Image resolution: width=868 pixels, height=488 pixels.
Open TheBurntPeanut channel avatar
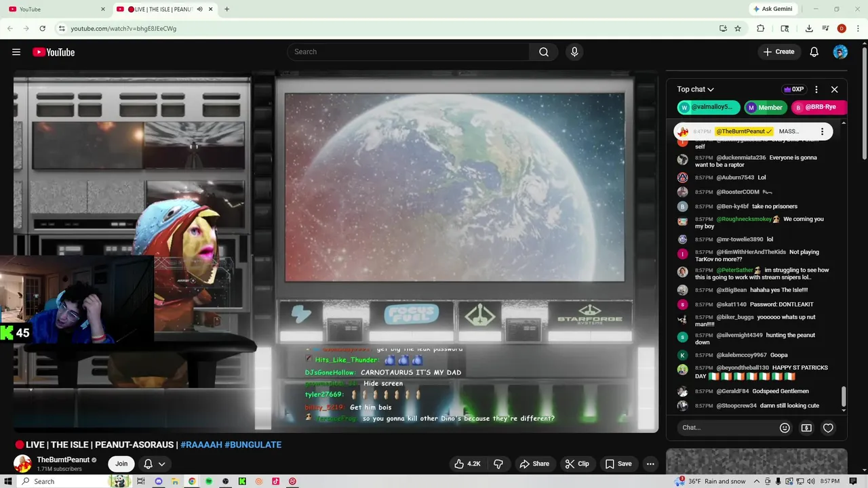pyautogui.click(x=22, y=464)
